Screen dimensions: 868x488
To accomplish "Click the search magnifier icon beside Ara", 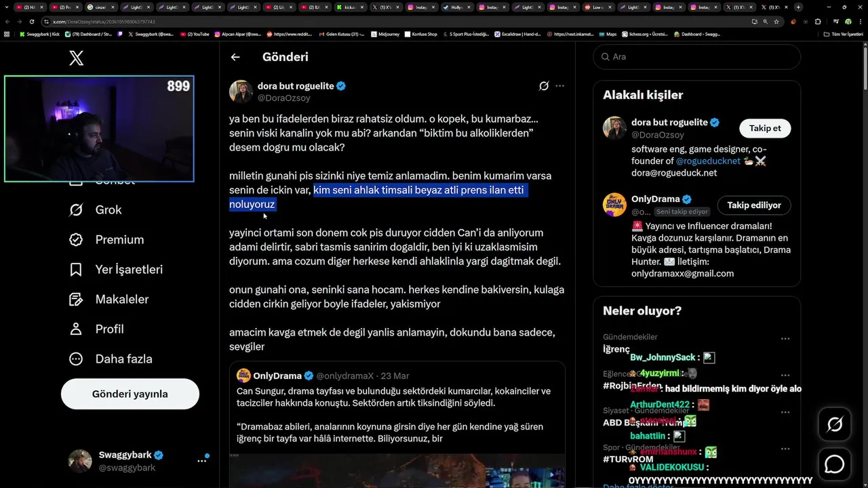I will click(604, 57).
